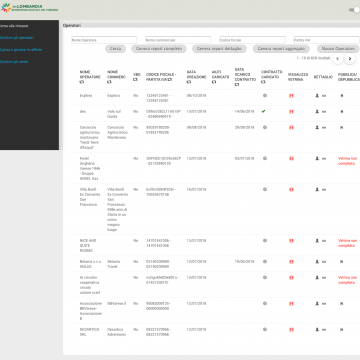
Task: Click publish icon for DESARTICA SRL
Action: pyautogui.click(x=341, y=329)
